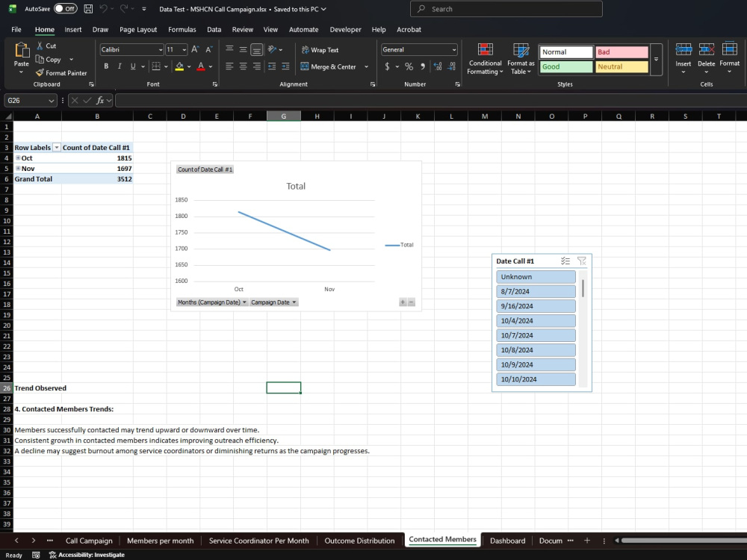Align text to the right

(257, 66)
